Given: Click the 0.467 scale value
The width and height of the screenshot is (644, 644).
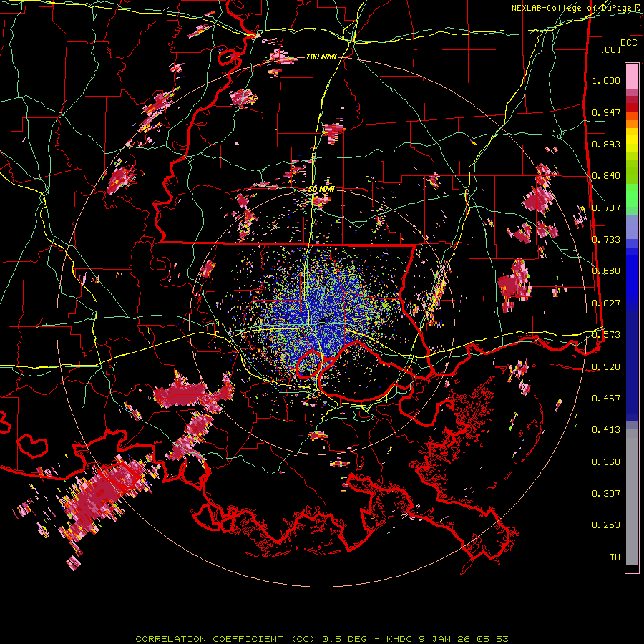Looking at the screenshot, I should click(x=606, y=399).
